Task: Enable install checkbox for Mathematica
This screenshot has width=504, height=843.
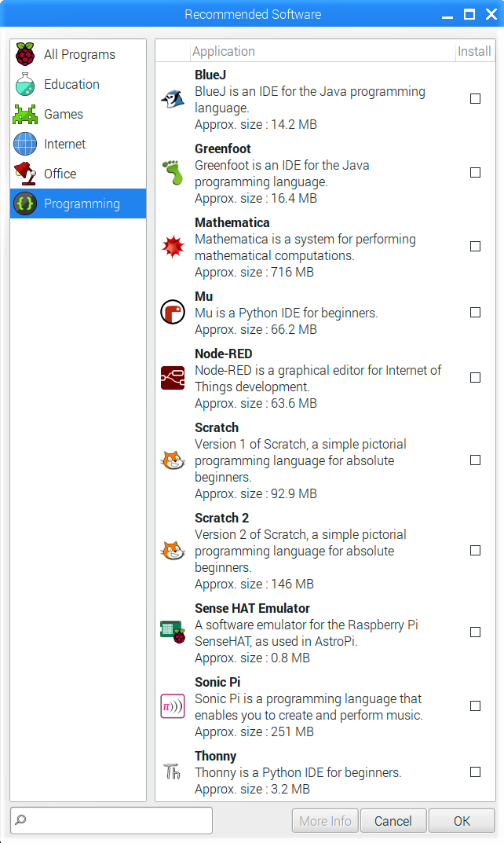Action: pyautogui.click(x=475, y=247)
